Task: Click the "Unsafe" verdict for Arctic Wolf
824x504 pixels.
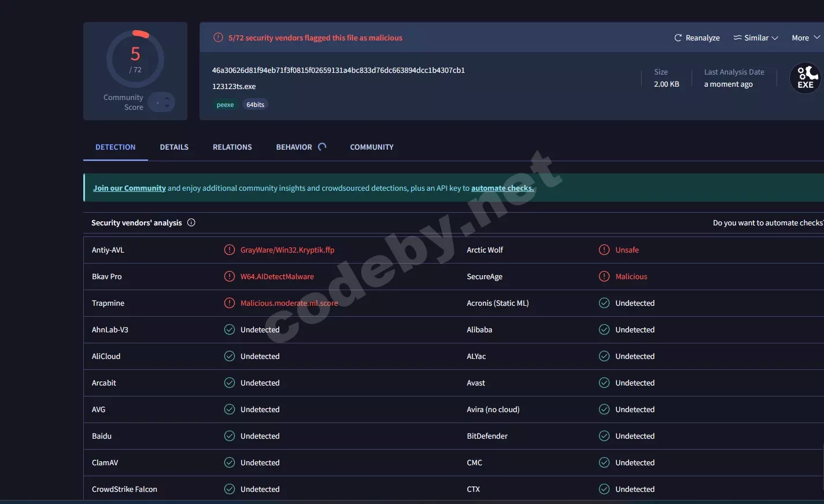Action: [627, 250]
